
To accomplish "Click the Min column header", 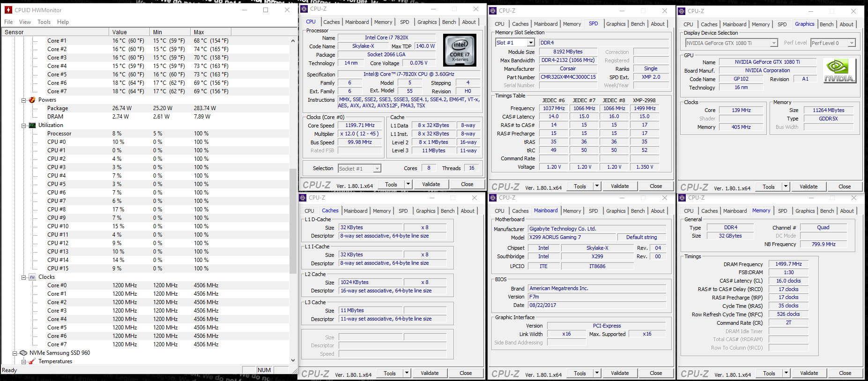I will pos(170,32).
